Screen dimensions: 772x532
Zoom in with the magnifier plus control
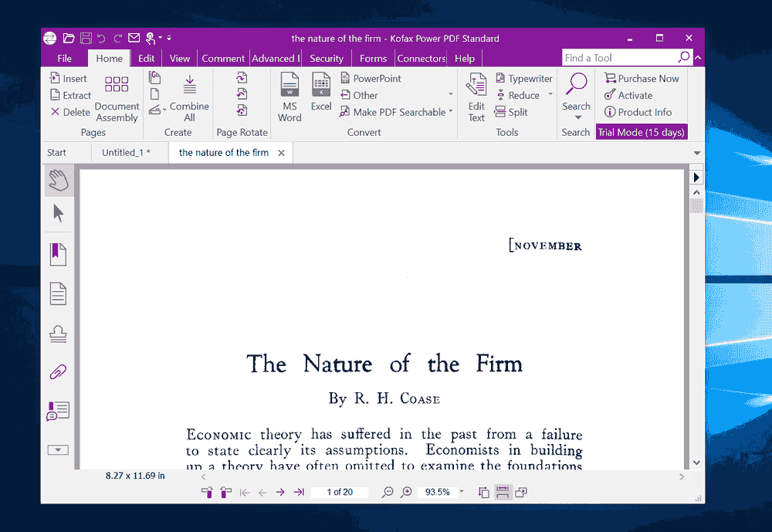point(407,492)
